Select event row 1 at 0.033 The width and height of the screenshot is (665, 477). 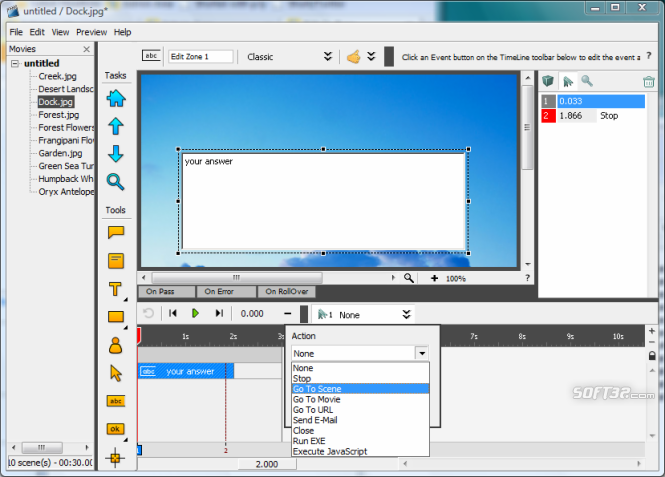click(592, 101)
